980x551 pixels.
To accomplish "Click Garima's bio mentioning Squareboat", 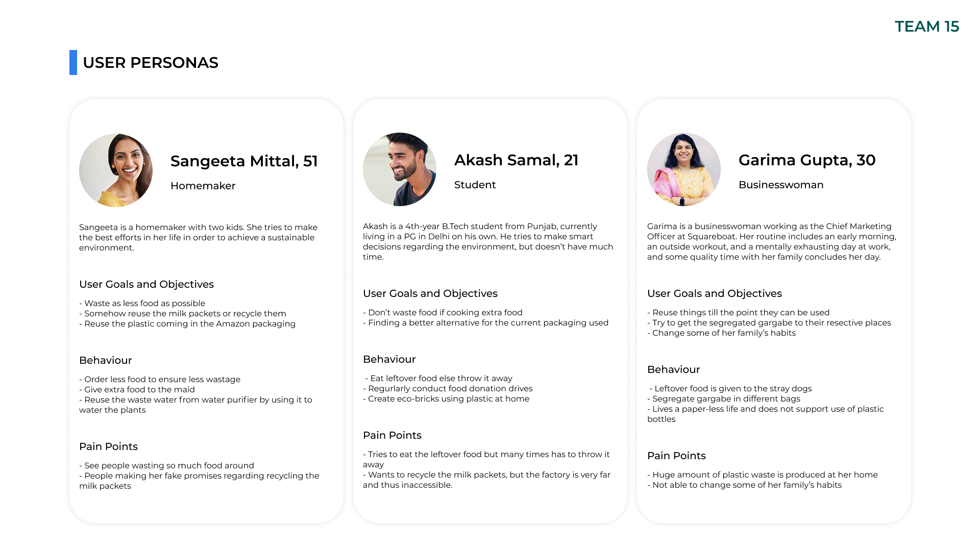I will click(x=772, y=241).
